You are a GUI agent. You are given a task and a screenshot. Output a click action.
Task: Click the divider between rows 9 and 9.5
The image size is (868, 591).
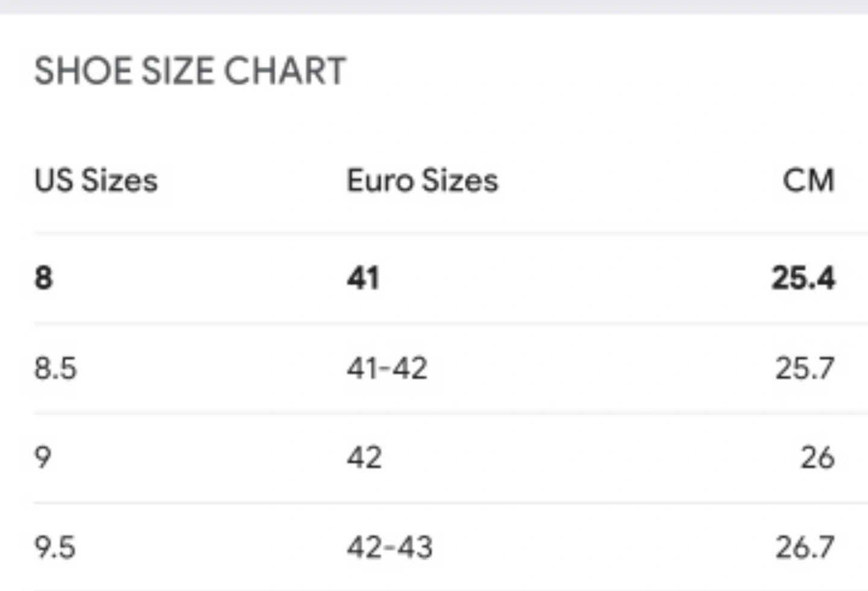click(434, 502)
